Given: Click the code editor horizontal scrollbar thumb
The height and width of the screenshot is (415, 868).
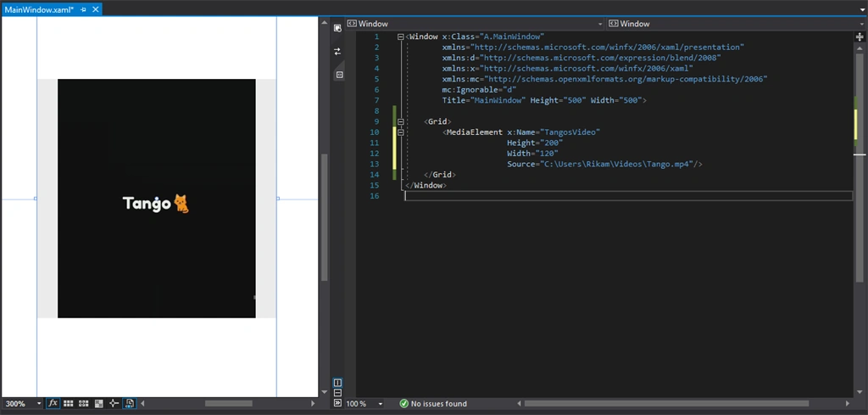Looking at the screenshot, I should click(666, 403).
